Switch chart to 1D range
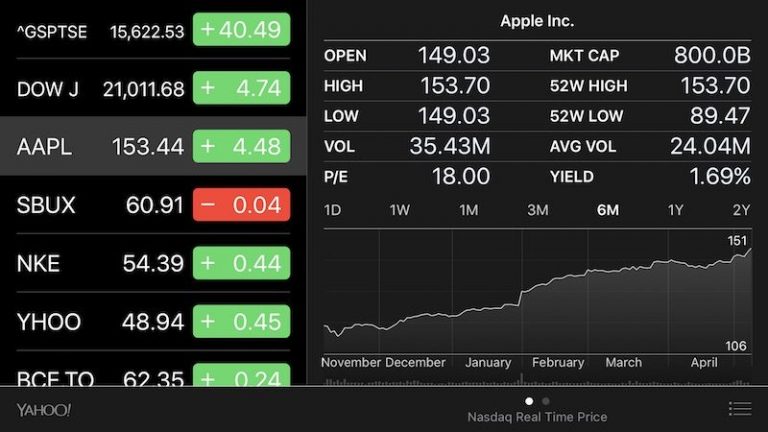 click(333, 210)
